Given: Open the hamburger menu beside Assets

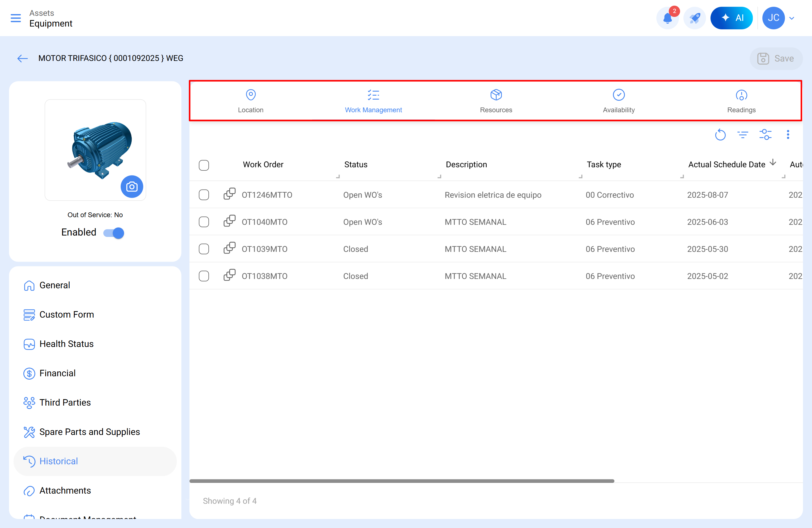Looking at the screenshot, I should tap(15, 18).
